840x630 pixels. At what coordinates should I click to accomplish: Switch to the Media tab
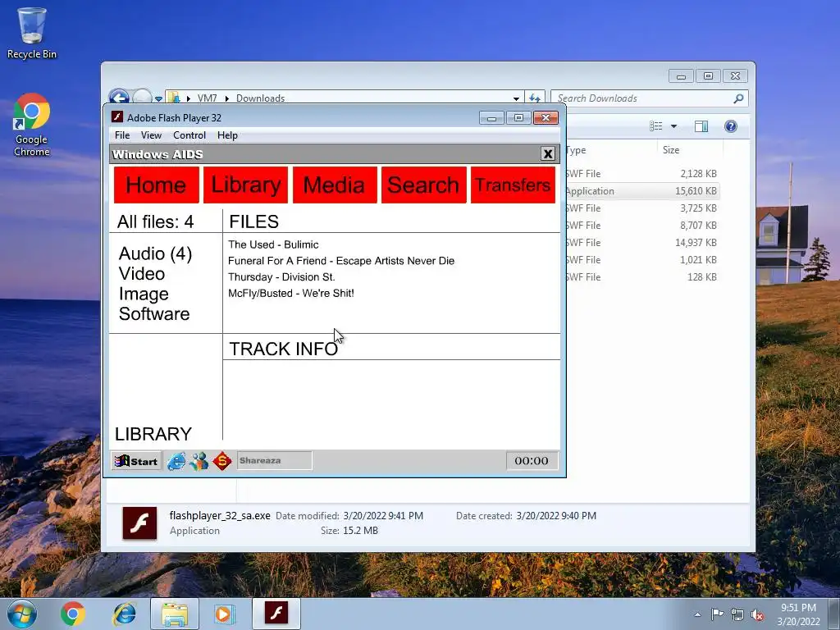point(335,185)
